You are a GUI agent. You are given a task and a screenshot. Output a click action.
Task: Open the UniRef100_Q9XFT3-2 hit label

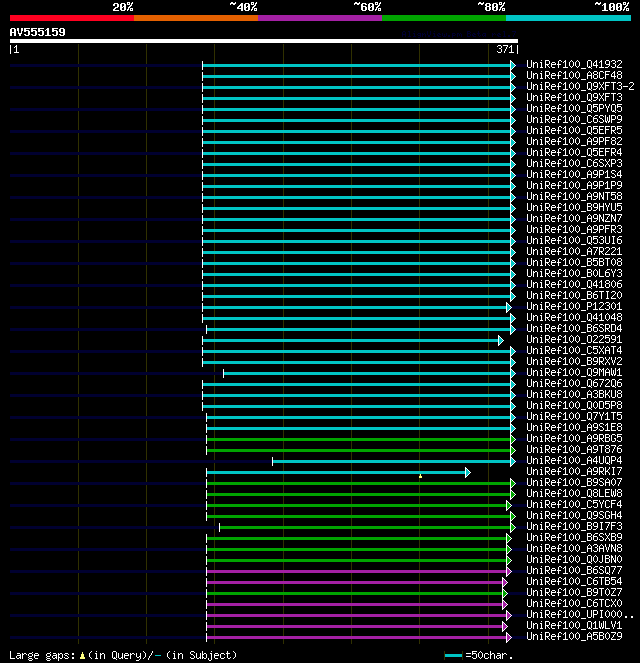coord(580,86)
